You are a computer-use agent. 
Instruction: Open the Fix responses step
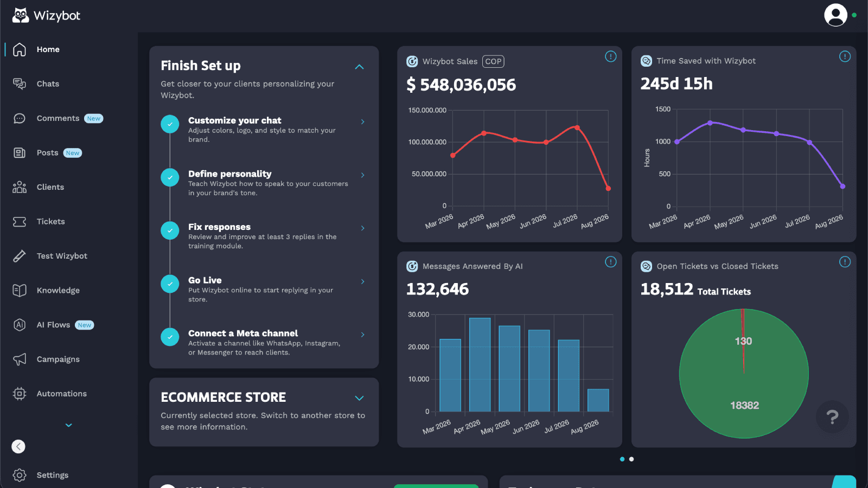264,235
